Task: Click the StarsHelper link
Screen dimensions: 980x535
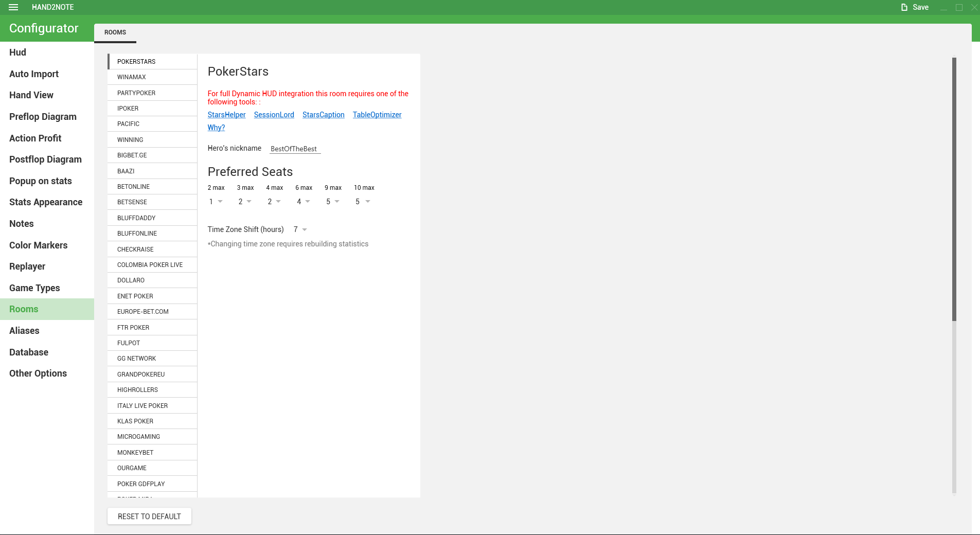Action: tap(226, 115)
